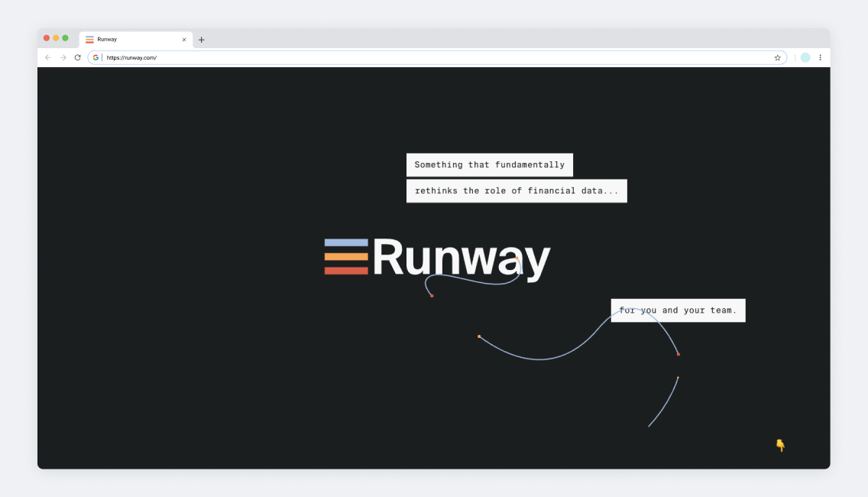Image resolution: width=868 pixels, height=497 pixels.
Task: Click 'rethinks the role of financial data...' text
Action: [517, 190]
